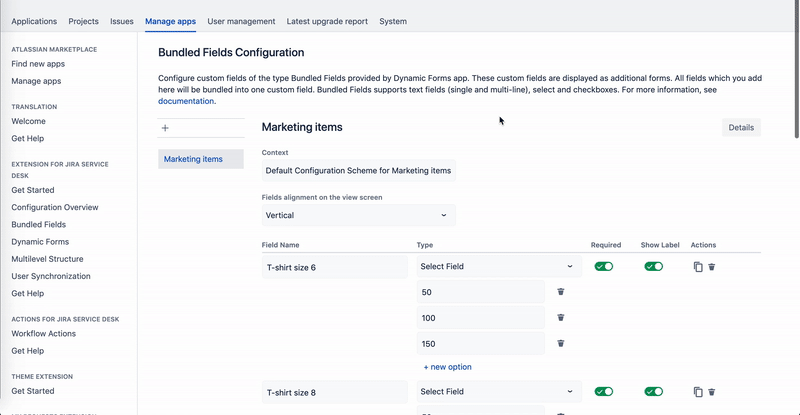Click the T-shirt size 6 field name input
Image resolution: width=800 pixels, height=415 pixels.
[x=335, y=267]
